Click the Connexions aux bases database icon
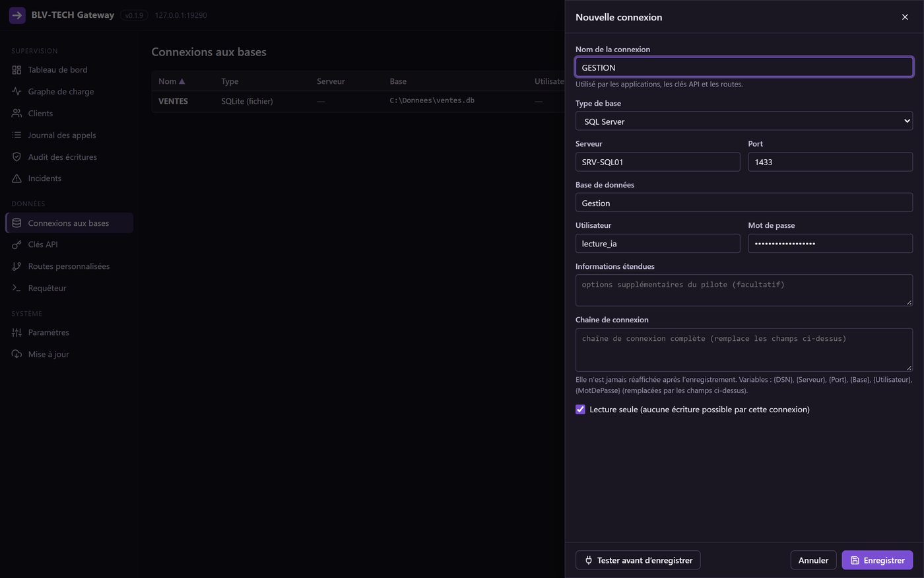This screenshot has height=578, width=924. [x=16, y=223]
